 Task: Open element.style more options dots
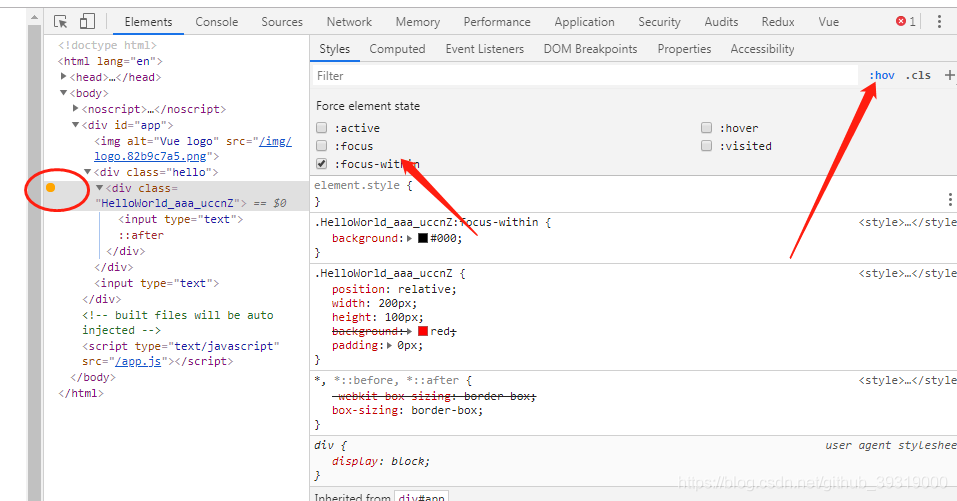click(950, 200)
